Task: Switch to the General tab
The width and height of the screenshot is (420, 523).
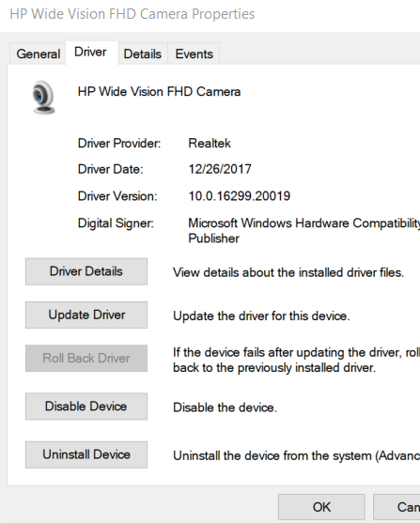Action: coord(38,54)
